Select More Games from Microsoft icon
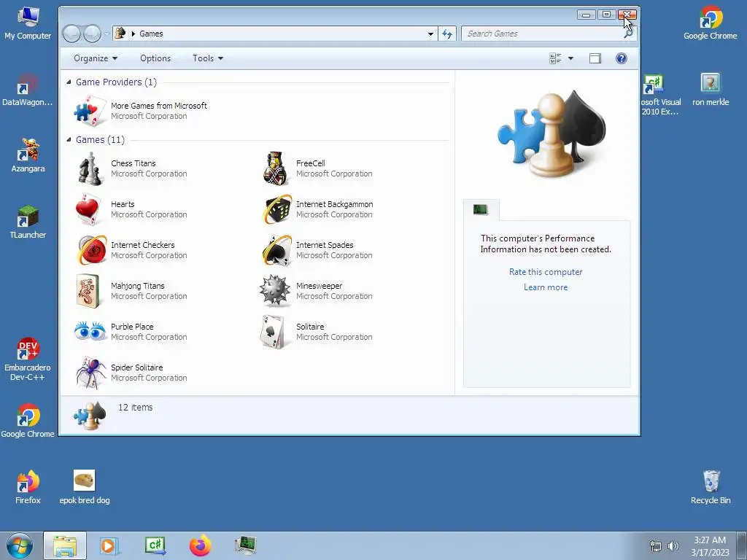 pyautogui.click(x=90, y=111)
